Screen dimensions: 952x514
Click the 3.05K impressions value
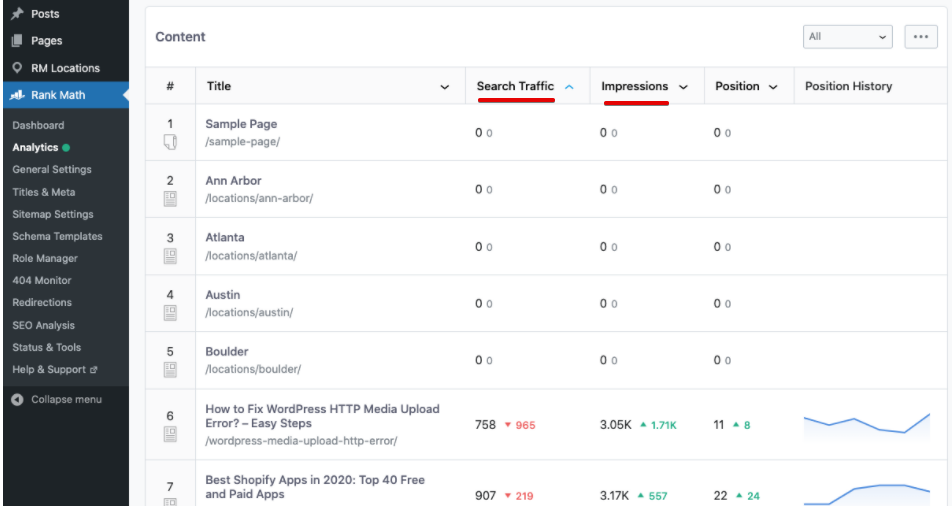616,425
